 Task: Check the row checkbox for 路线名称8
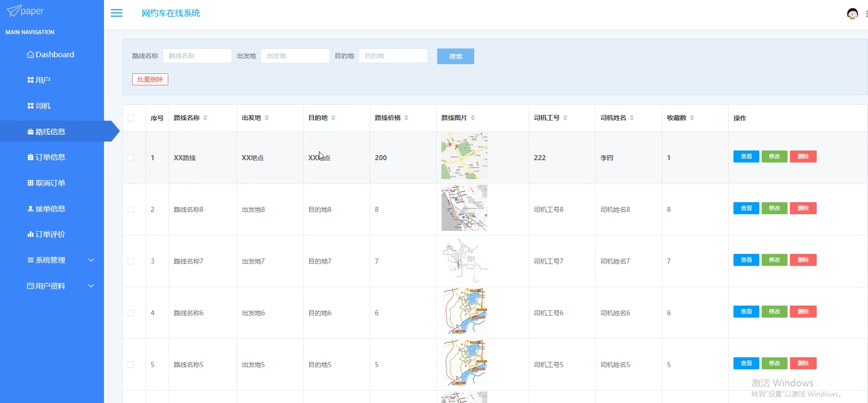(x=131, y=210)
